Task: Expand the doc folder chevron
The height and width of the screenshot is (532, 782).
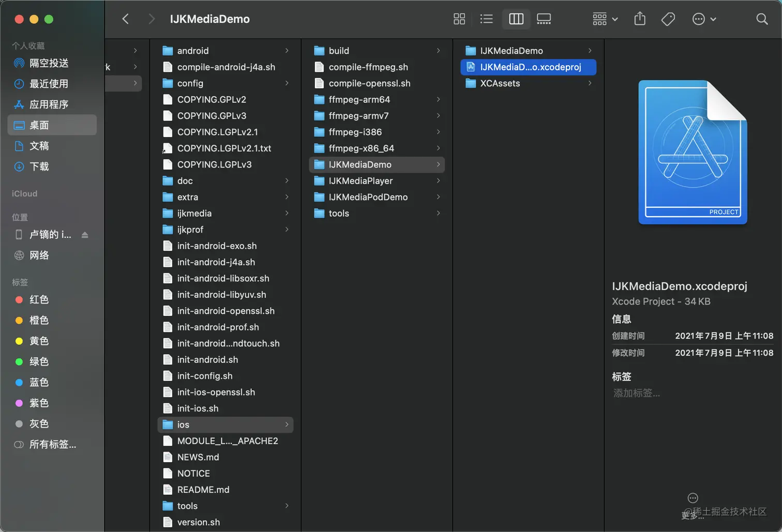Action: click(x=287, y=181)
